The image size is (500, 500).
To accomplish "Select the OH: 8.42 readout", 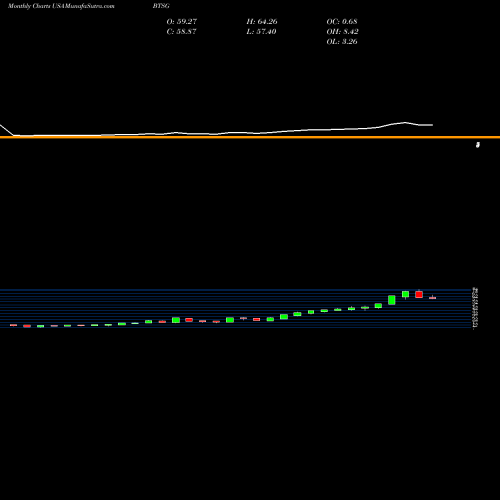I will click(x=342, y=31).
